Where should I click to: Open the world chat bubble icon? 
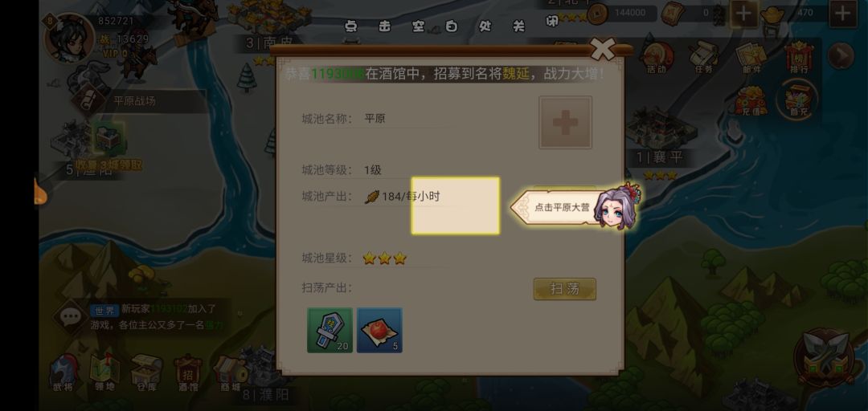[x=72, y=317]
